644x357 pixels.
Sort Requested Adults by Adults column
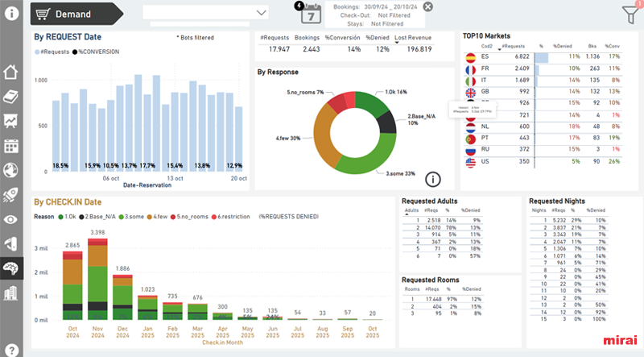coord(411,210)
